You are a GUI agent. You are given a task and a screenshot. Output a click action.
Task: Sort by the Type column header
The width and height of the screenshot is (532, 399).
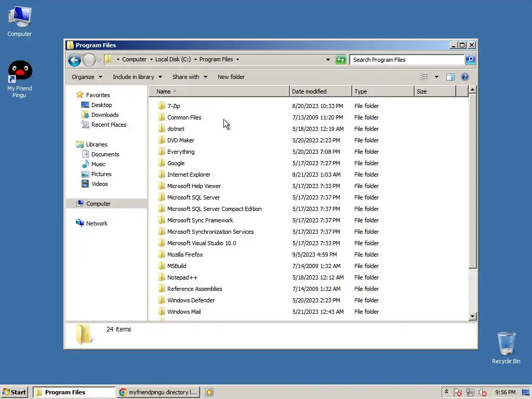click(383, 91)
